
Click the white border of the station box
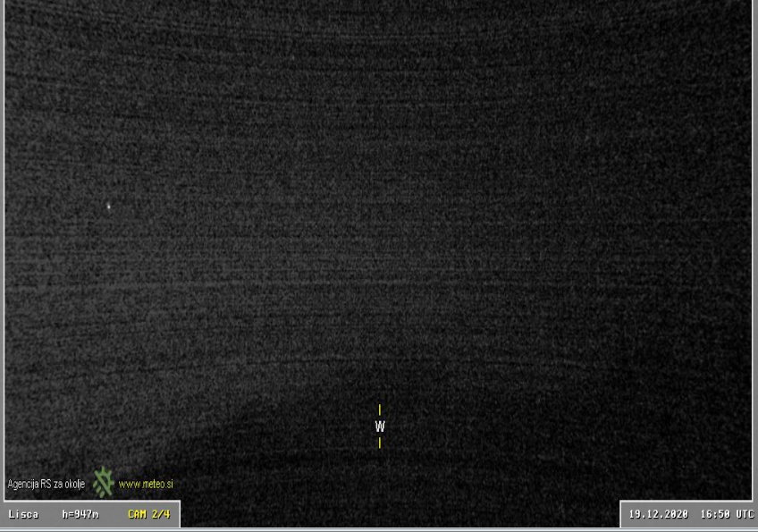click(180, 514)
